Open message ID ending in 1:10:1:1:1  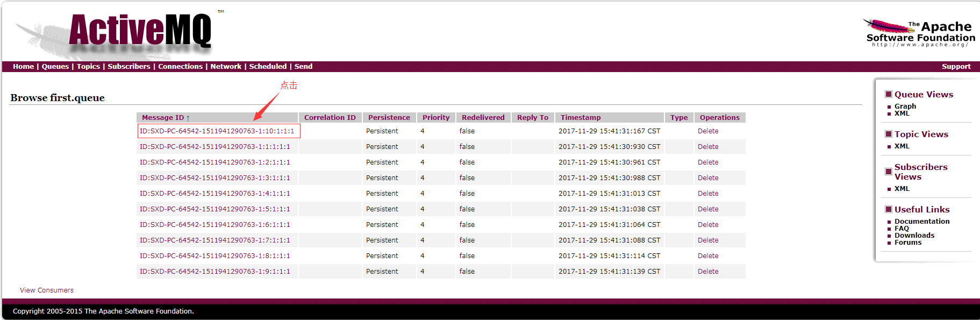tap(217, 131)
